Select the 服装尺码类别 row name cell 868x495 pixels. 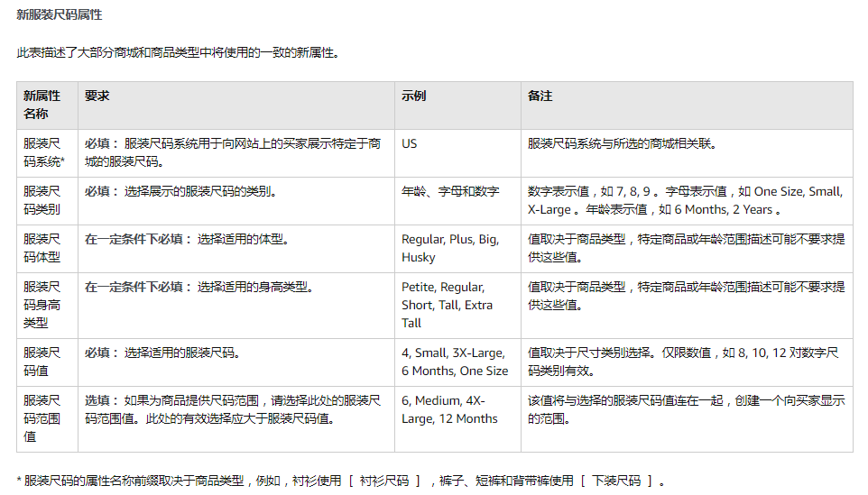[x=48, y=201]
